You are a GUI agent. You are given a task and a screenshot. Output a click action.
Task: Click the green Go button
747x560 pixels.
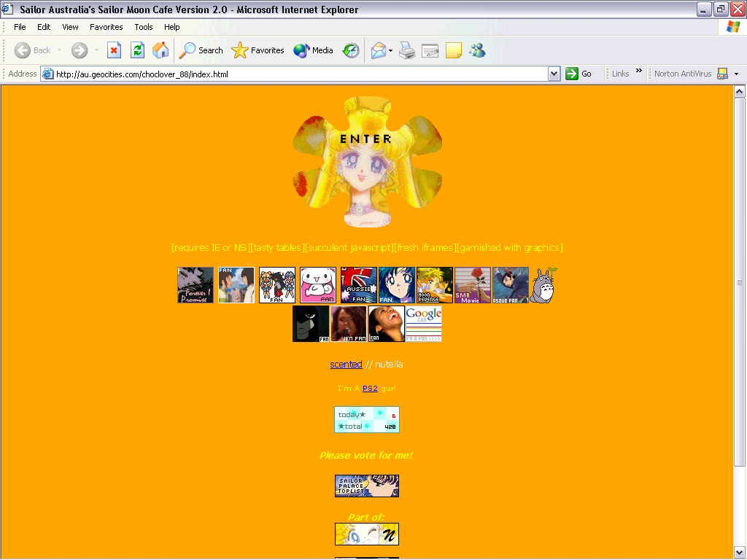pos(578,74)
